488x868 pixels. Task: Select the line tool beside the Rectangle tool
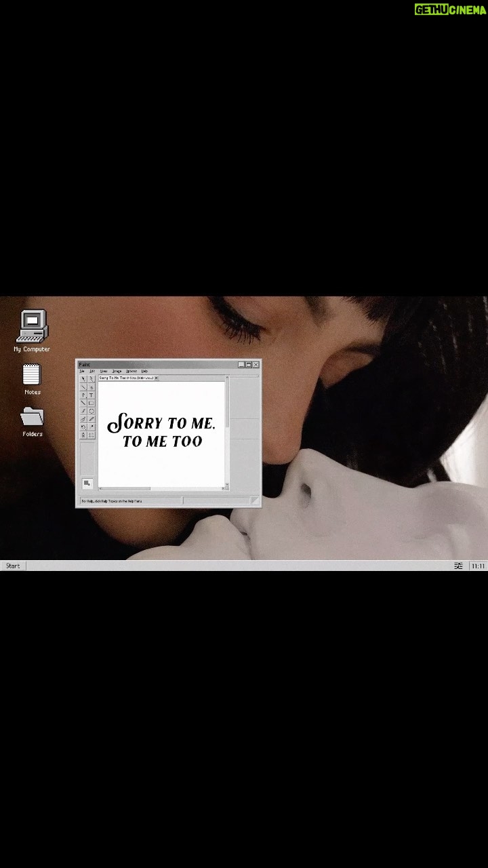(83, 403)
